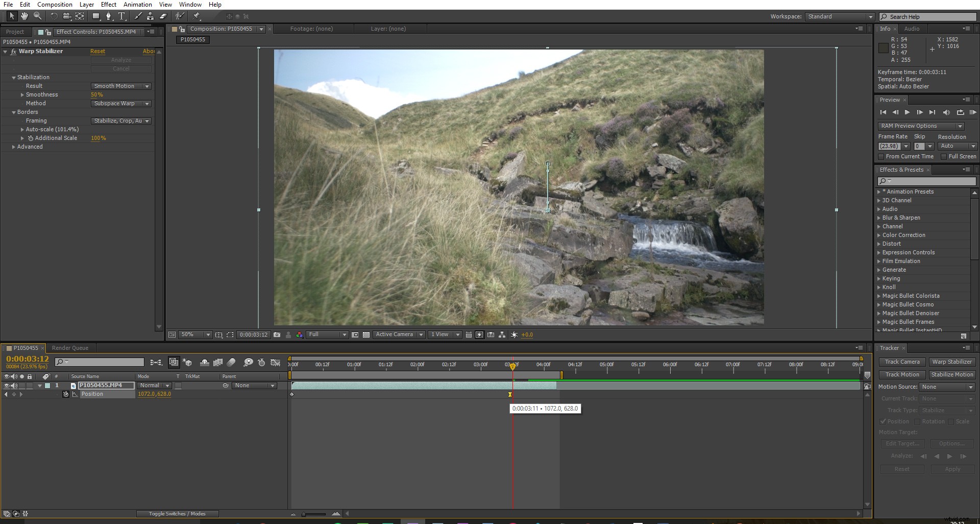Click the current time display 0:00:03:12
The image size is (980, 524).
point(27,359)
